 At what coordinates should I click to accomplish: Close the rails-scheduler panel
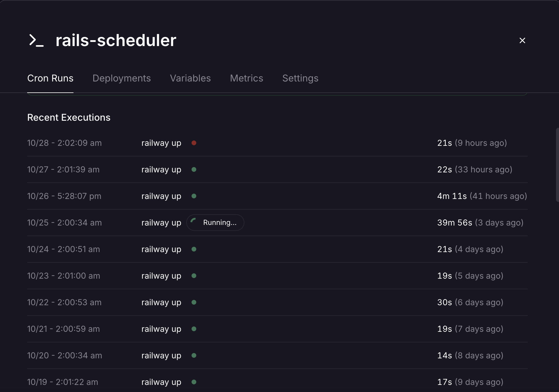522,40
